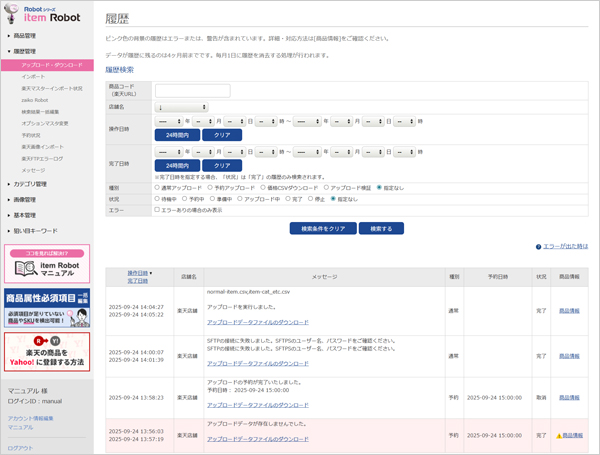
Task: Click 24時間以内 button in 完了日時 row
Action: (177, 166)
